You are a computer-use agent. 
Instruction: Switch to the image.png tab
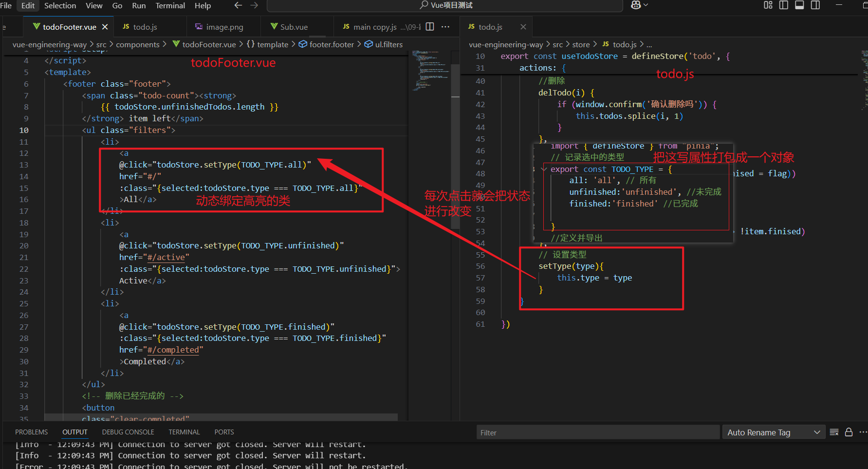(x=224, y=27)
